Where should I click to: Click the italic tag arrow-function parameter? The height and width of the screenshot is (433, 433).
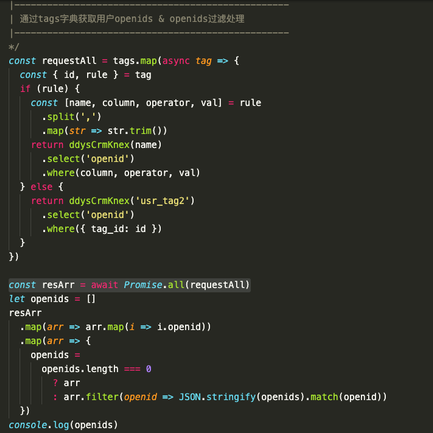[x=203, y=61]
